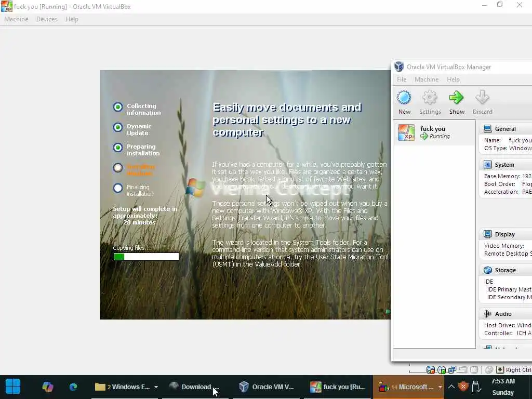
Task: Click the USB safely remove tray icon
Action: [476, 387]
